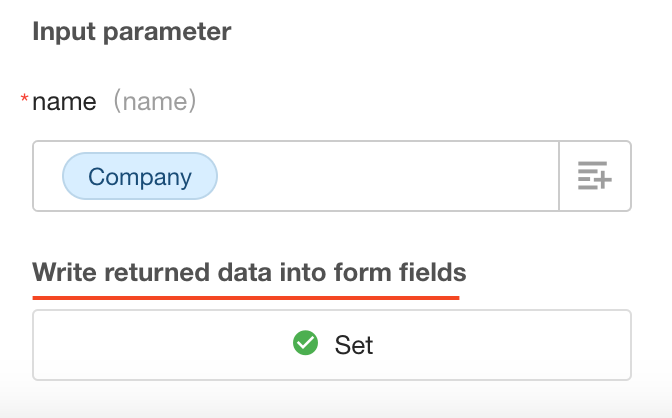Click blank area left of Set checkmark
This screenshot has height=418, width=672.
tap(160, 345)
